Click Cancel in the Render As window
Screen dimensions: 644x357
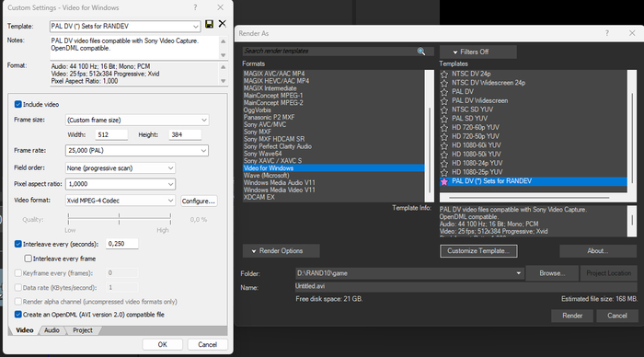pos(617,316)
